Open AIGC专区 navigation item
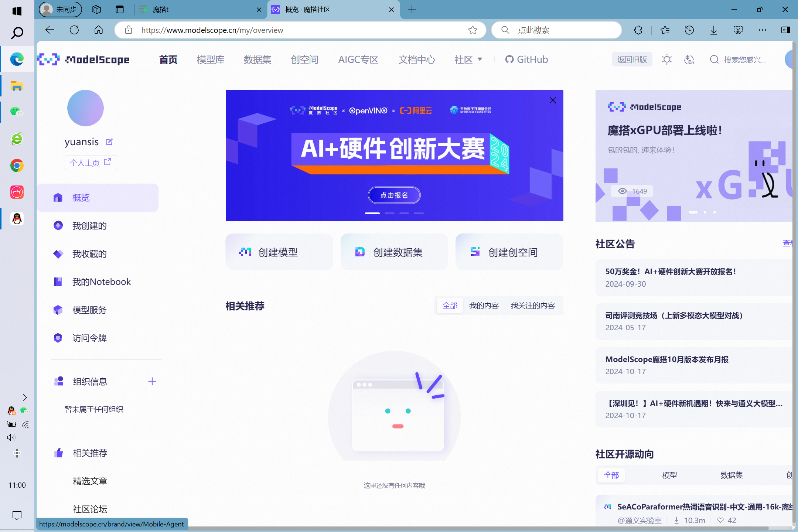 pyautogui.click(x=358, y=59)
